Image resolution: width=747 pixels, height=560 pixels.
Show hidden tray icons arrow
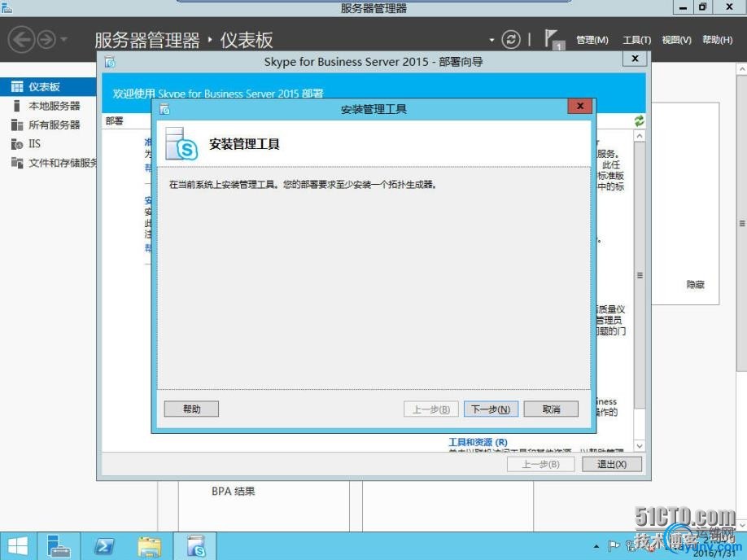(x=596, y=547)
